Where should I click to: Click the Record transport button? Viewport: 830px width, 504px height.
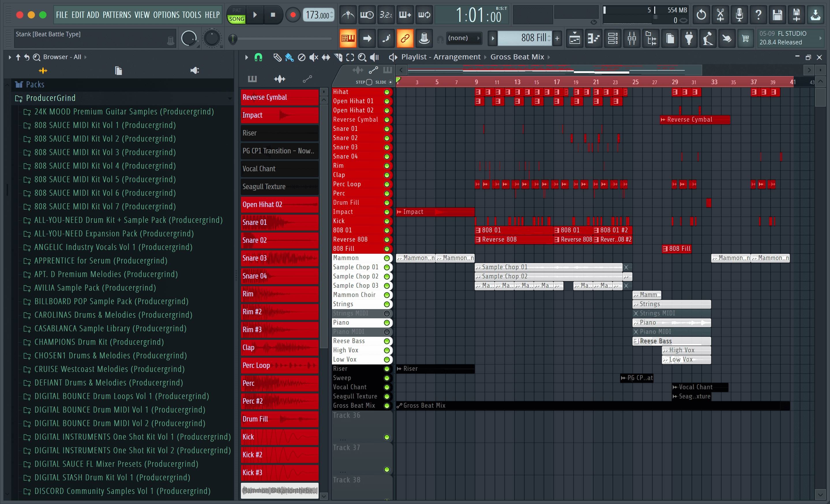tap(293, 15)
